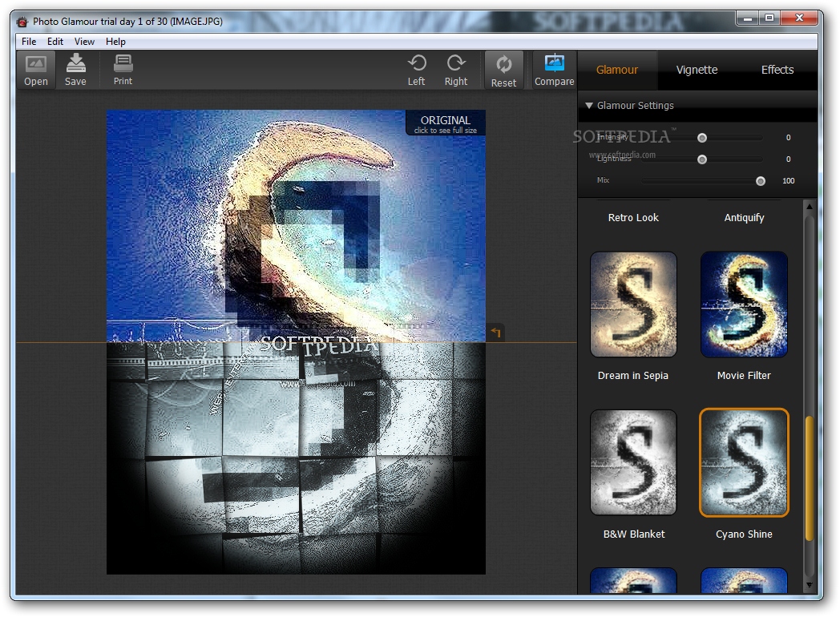
Task: Click the Movie Filter label
Action: (x=744, y=376)
